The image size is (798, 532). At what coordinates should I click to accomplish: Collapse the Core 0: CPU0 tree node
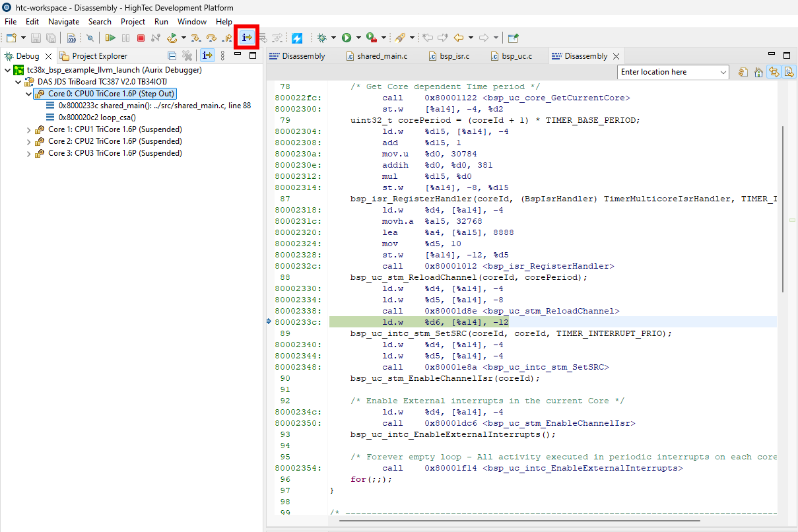click(28, 94)
